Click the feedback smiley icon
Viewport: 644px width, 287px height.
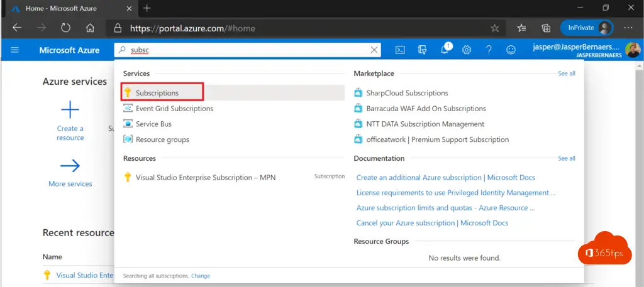point(511,50)
